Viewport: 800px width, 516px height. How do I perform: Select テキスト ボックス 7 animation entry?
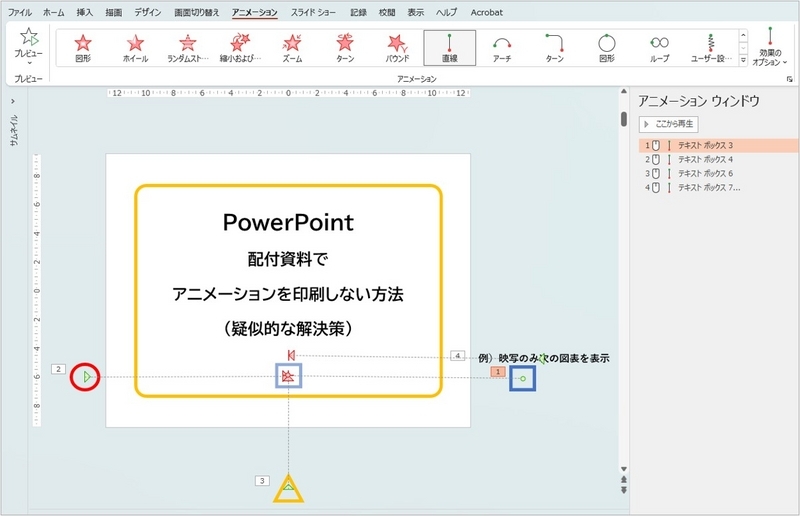tap(718, 187)
